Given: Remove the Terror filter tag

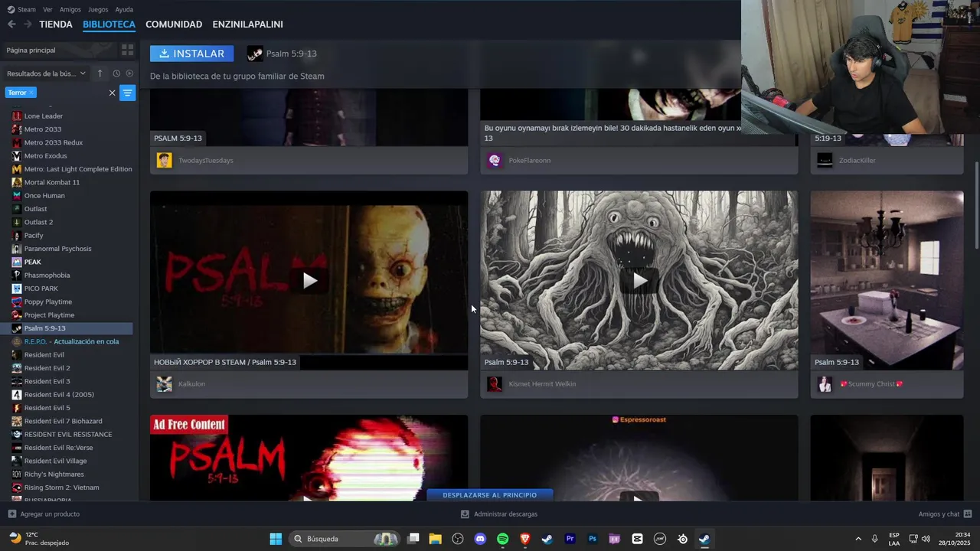Looking at the screenshot, I should (x=31, y=93).
